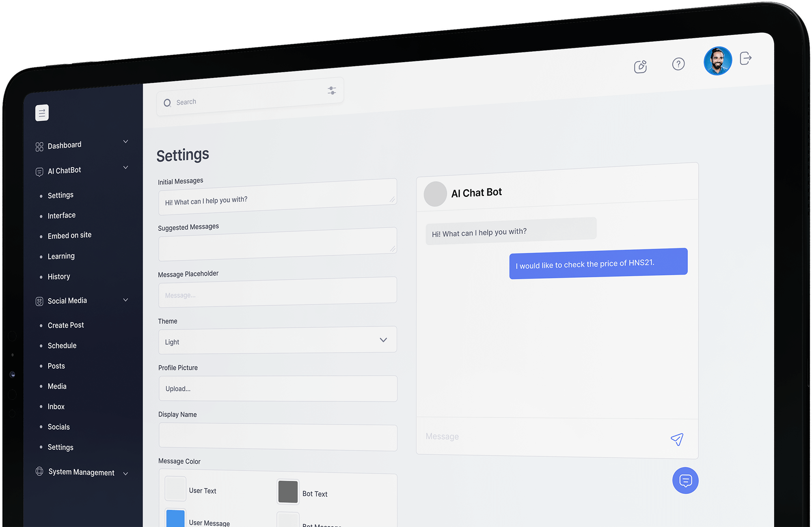Collapse the AI ChatBot menu chevron
This screenshot has height=527, width=812.
point(126,167)
